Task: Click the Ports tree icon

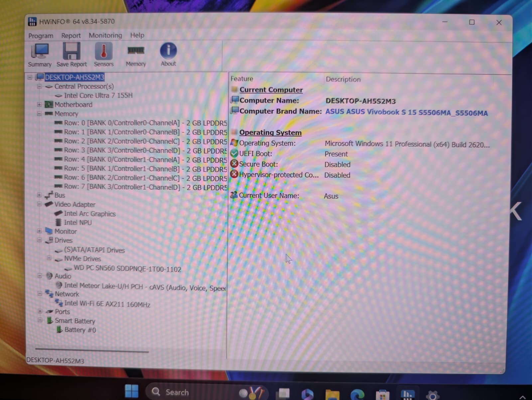Action: click(50, 311)
